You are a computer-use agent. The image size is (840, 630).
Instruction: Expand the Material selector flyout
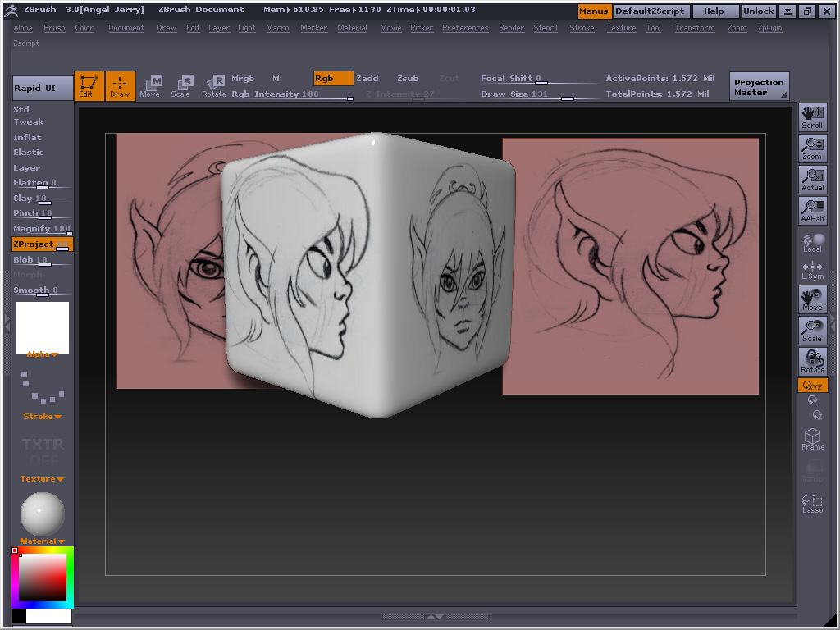tap(42, 541)
